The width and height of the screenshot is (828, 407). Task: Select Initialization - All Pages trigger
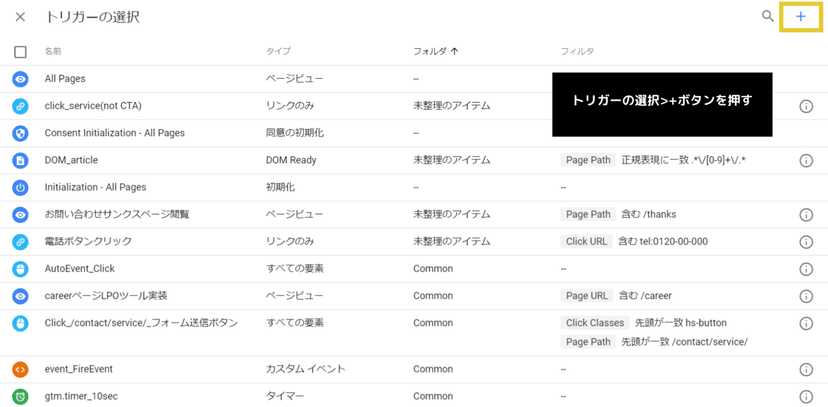(x=96, y=187)
